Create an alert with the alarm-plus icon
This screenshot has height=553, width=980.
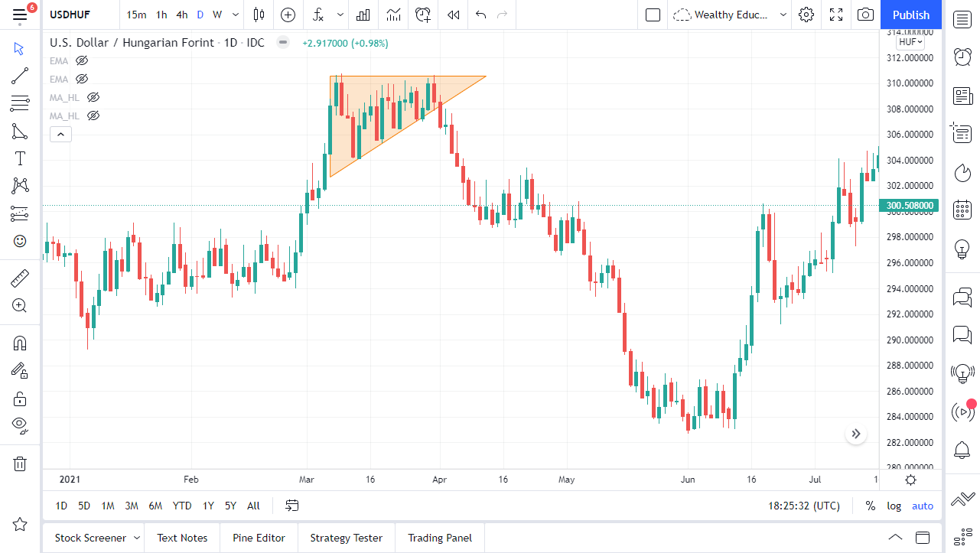[x=423, y=15]
